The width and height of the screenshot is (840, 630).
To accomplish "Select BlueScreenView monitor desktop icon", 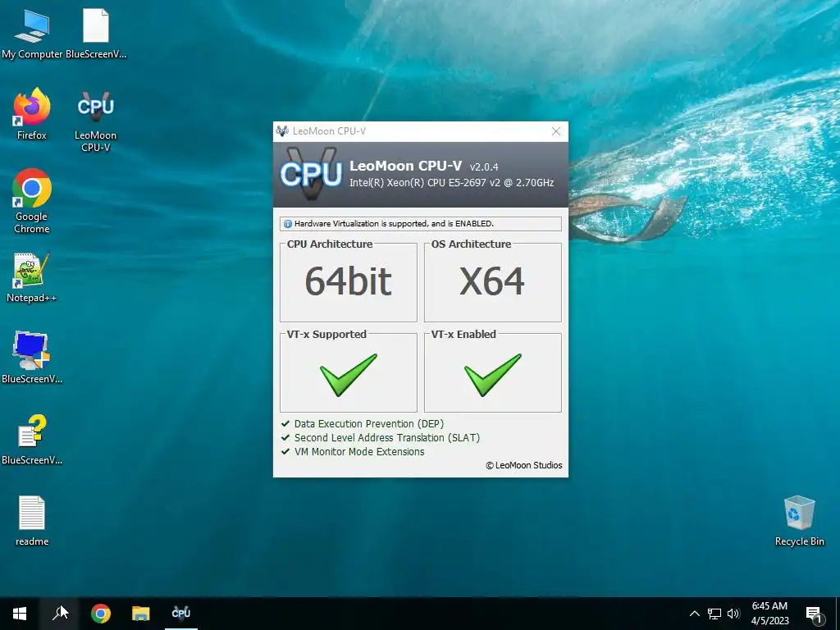I will tap(32, 358).
